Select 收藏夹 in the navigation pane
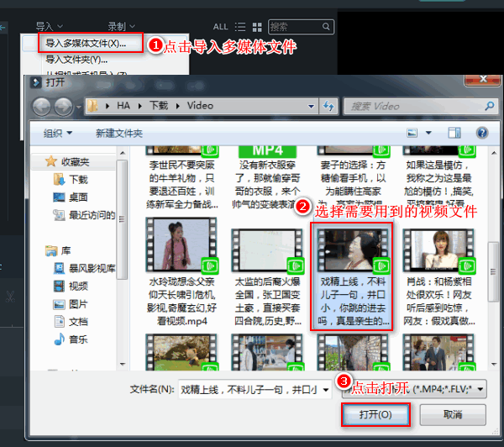 75,162
